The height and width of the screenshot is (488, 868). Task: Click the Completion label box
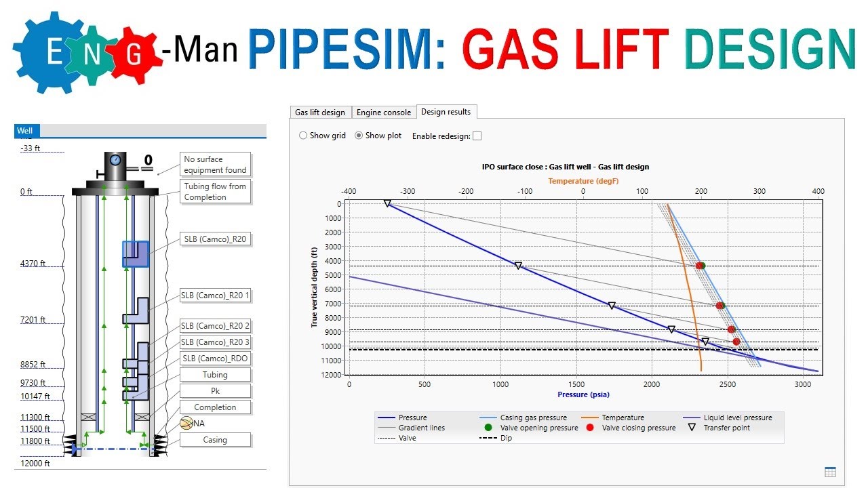click(x=215, y=407)
